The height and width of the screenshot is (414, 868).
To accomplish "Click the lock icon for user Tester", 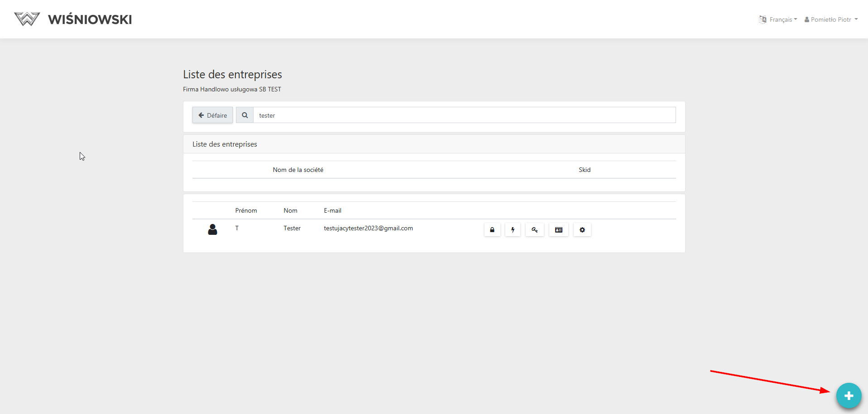I will [492, 230].
